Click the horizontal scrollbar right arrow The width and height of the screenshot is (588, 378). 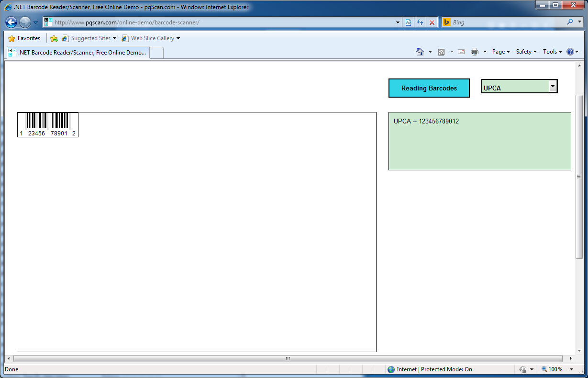[x=571, y=358]
